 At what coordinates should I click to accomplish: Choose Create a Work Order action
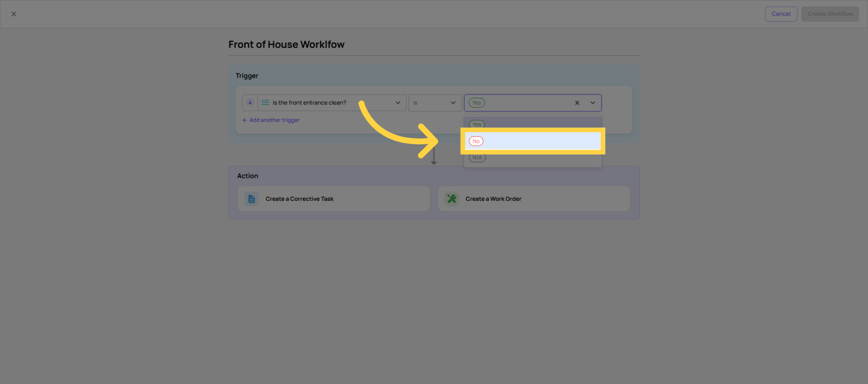[x=534, y=199]
